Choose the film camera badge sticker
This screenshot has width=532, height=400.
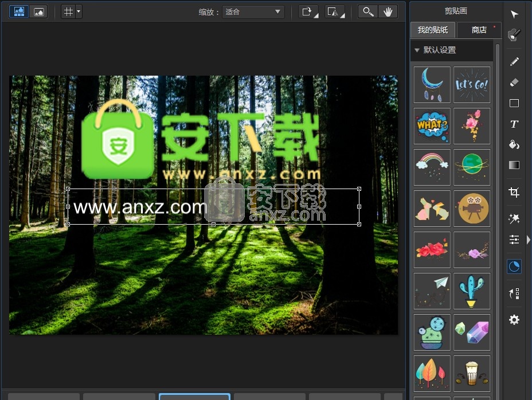pos(472,209)
